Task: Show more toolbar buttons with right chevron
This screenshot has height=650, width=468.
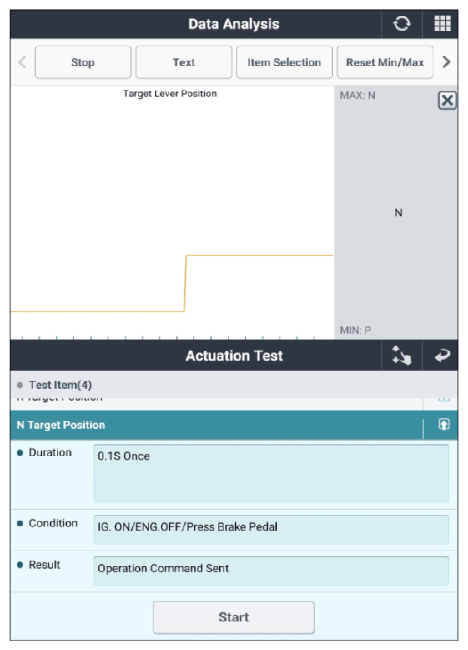Action: coord(446,62)
